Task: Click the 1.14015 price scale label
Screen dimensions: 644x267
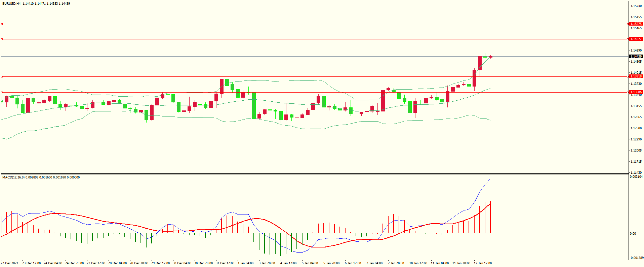Action: coord(636,73)
